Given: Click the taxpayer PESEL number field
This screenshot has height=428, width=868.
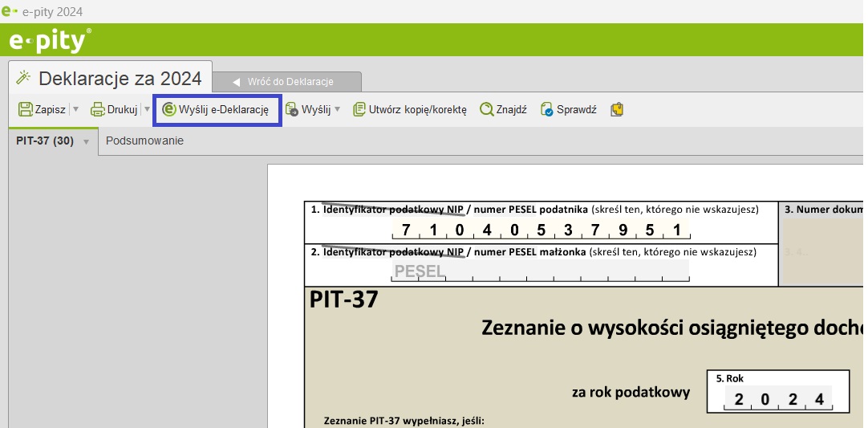Looking at the screenshot, I should 540,230.
